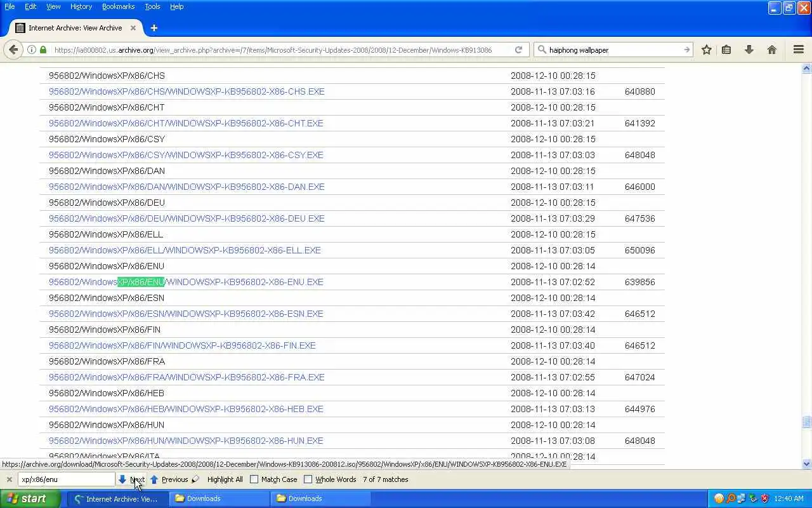The height and width of the screenshot is (508, 812).
Task: Click the red shield tray icon
Action: (x=764, y=498)
